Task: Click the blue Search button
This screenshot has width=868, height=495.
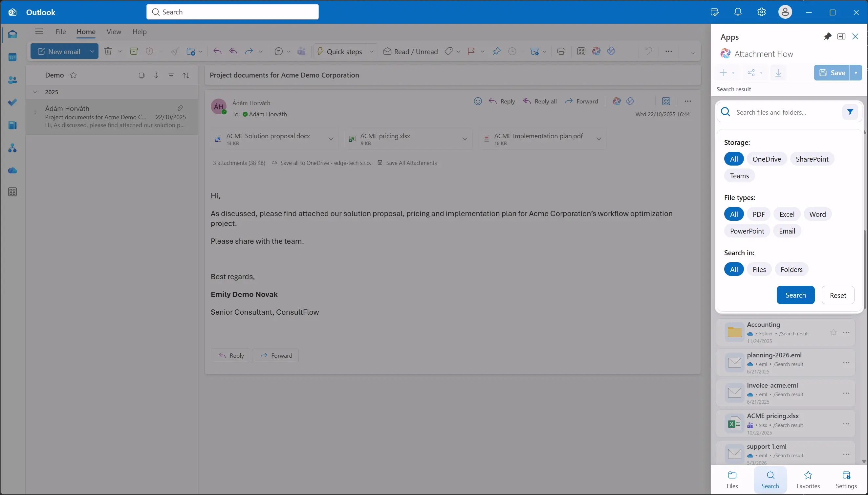Action: click(x=795, y=295)
